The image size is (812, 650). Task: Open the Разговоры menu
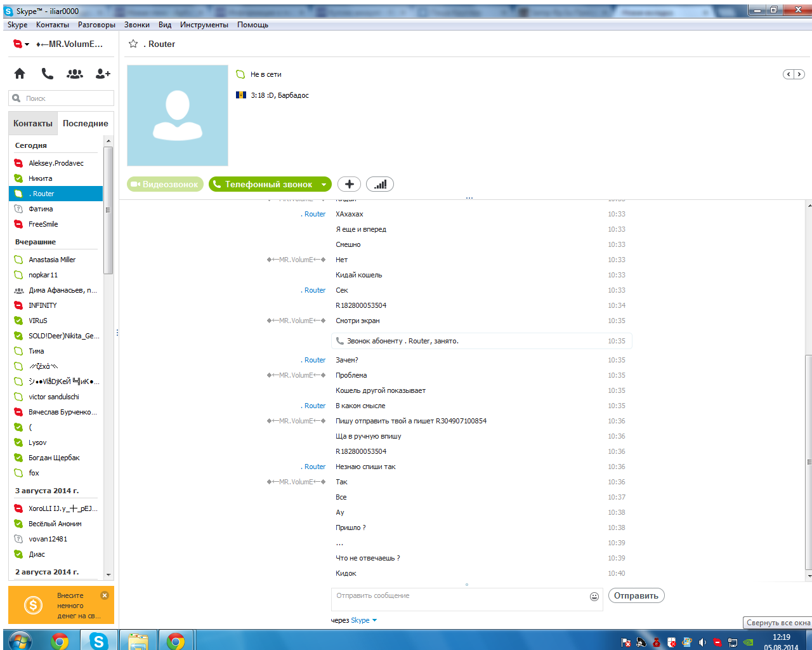[96, 25]
